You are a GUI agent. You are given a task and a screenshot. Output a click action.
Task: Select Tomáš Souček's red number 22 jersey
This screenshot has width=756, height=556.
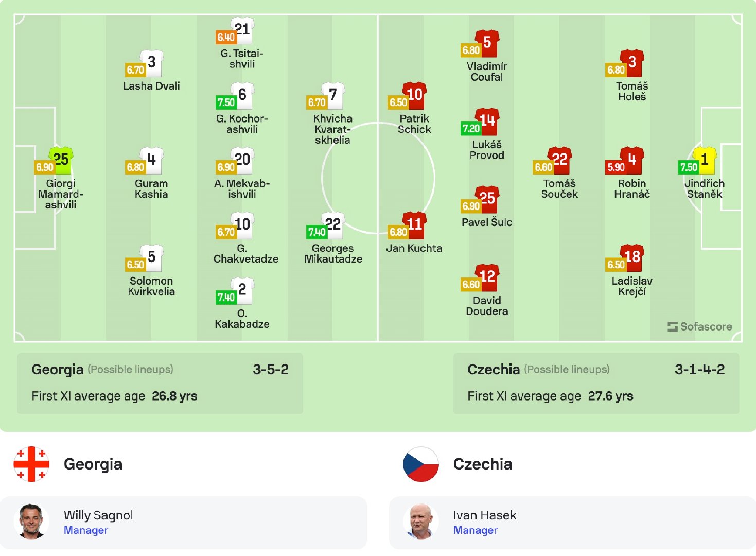point(559,160)
